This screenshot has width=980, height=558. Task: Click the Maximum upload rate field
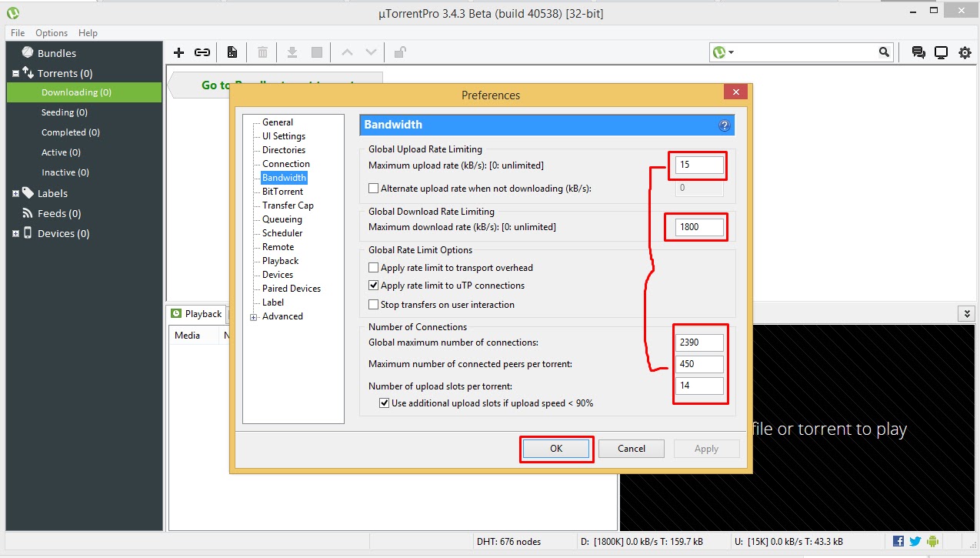[x=699, y=165]
